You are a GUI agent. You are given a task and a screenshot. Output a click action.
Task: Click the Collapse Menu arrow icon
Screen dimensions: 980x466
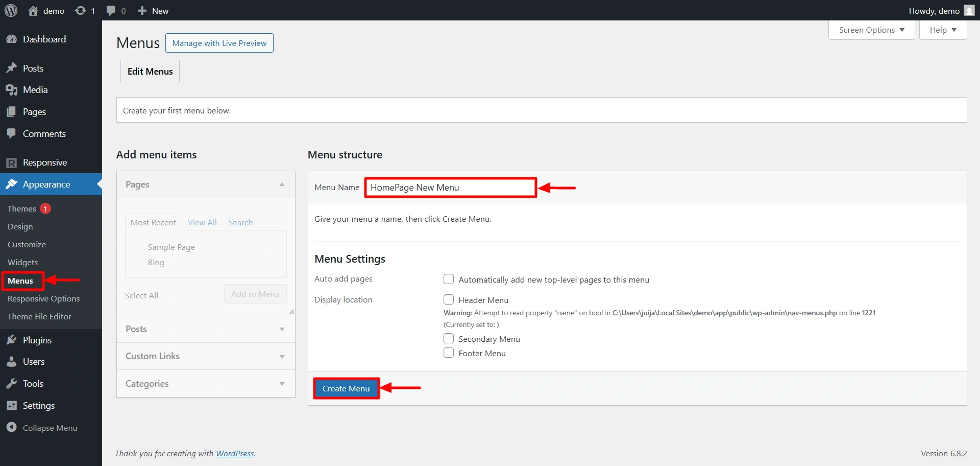(x=11, y=427)
